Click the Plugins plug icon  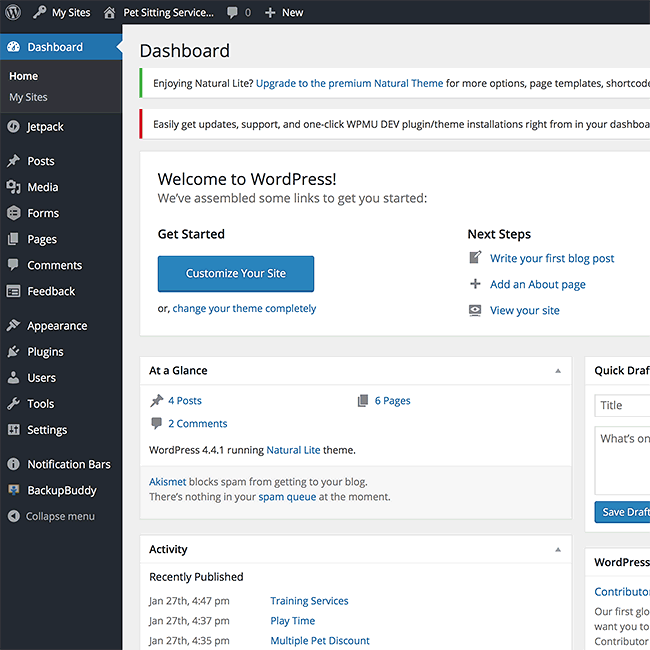pyautogui.click(x=13, y=352)
